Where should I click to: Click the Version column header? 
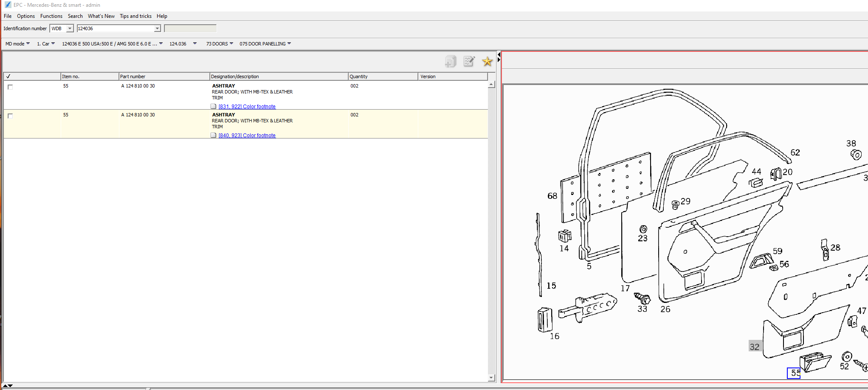(x=453, y=76)
